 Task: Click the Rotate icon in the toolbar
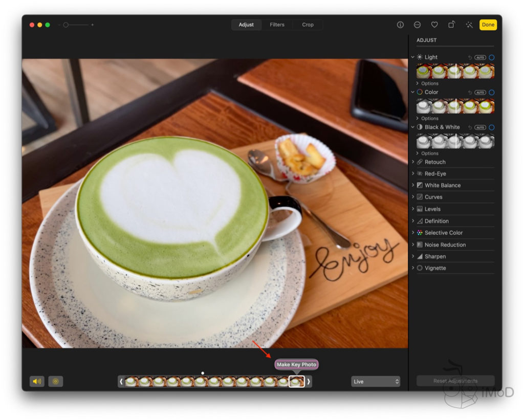point(451,25)
